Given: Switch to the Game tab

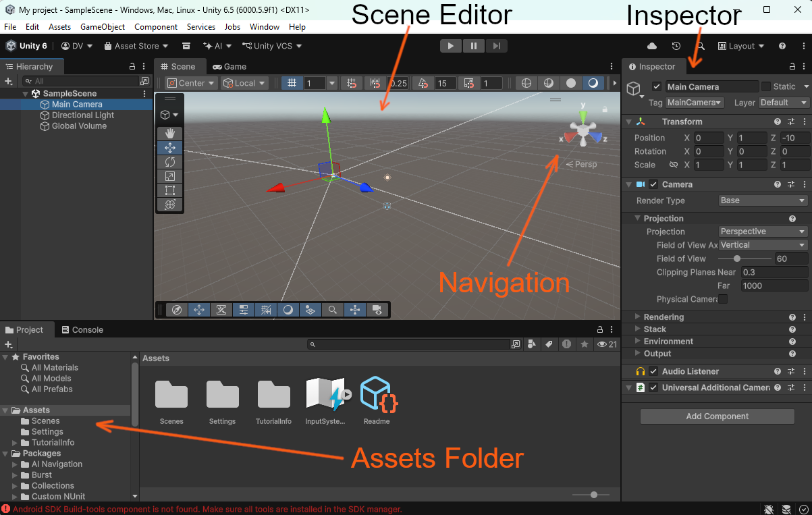Looking at the screenshot, I should (x=229, y=67).
